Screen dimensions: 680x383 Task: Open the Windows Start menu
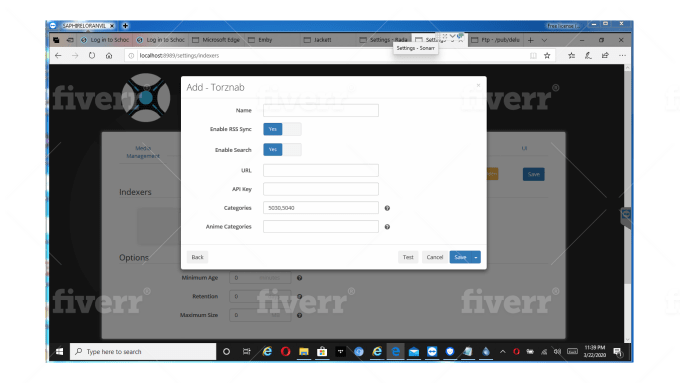[59, 352]
